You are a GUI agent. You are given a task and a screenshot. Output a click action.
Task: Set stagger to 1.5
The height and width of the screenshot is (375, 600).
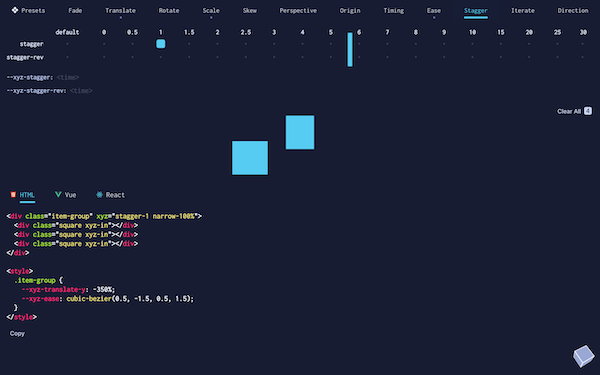pyautogui.click(x=189, y=44)
